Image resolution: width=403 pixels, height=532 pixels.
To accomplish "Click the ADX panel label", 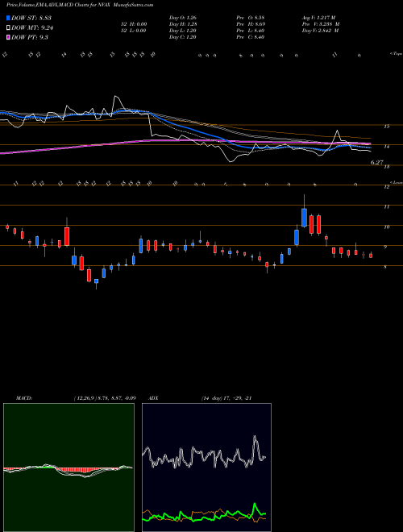I will coord(153,398).
